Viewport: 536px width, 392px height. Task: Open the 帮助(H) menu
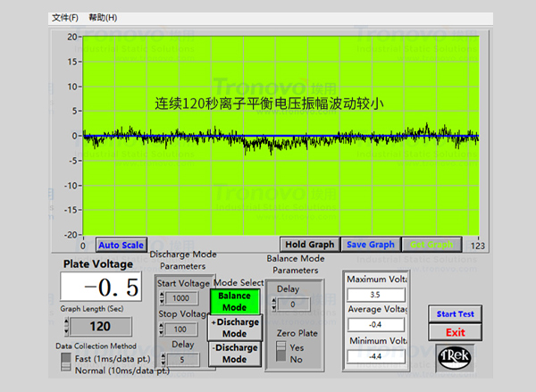(x=103, y=18)
